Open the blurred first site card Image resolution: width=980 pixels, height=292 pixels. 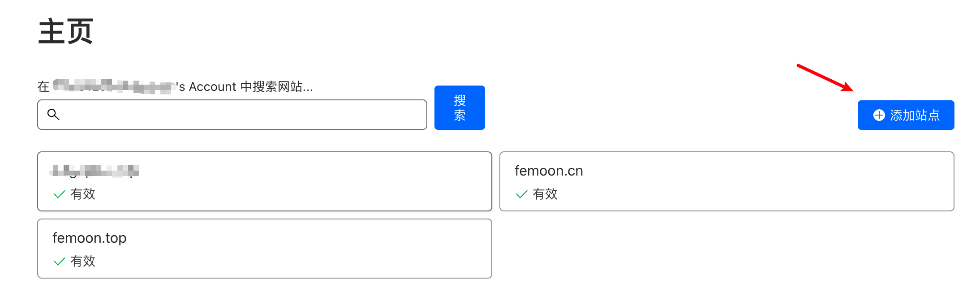click(x=265, y=181)
